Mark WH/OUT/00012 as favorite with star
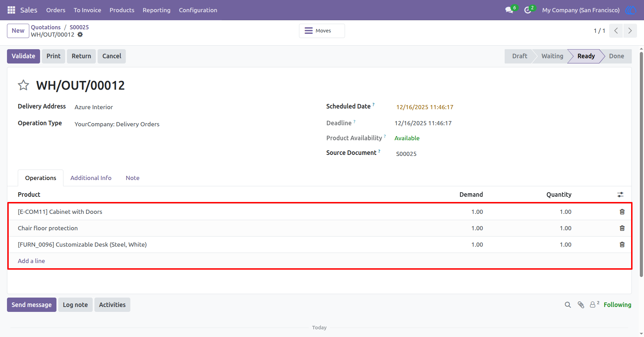Screen dimensions: 644x337 [23, 85]
